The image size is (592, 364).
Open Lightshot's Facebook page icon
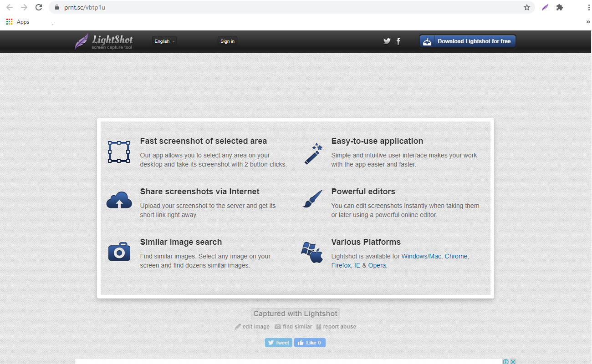coord(398,41)
